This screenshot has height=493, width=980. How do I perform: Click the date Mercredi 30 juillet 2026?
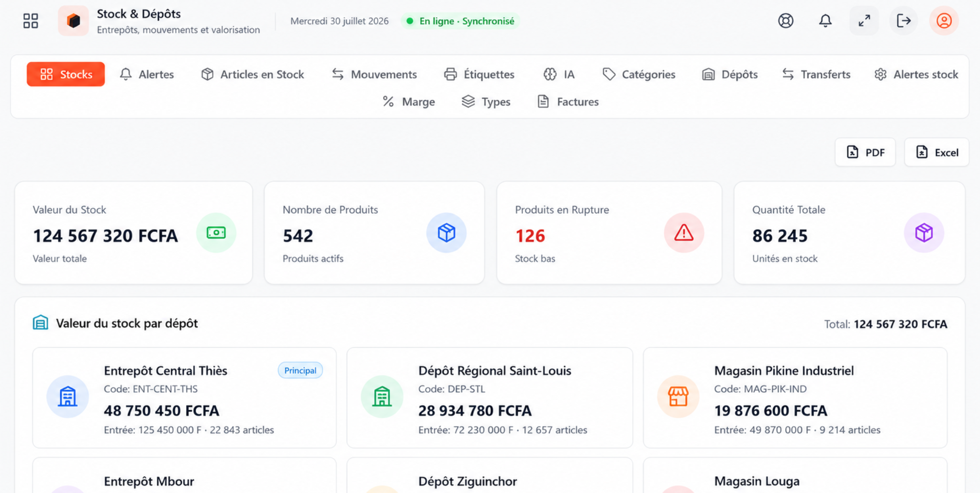339,21
